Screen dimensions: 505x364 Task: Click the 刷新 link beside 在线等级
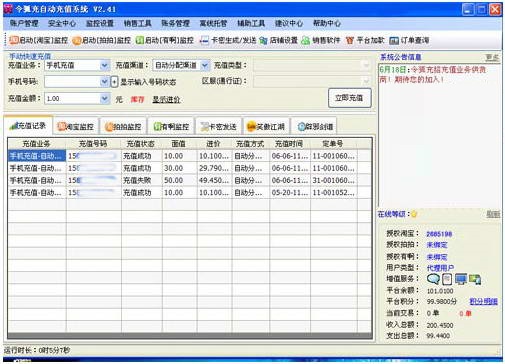[493, 214]
